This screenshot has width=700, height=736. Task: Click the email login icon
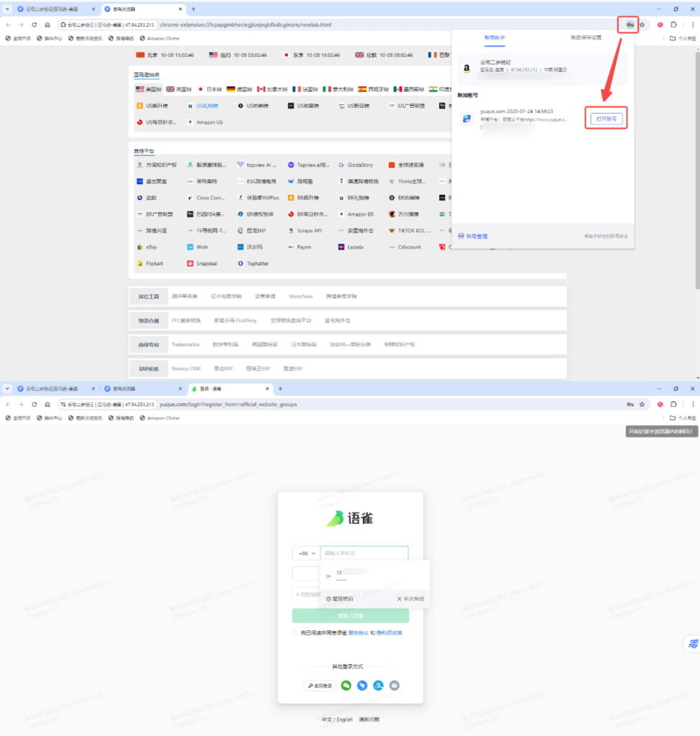tap(394, 686)
